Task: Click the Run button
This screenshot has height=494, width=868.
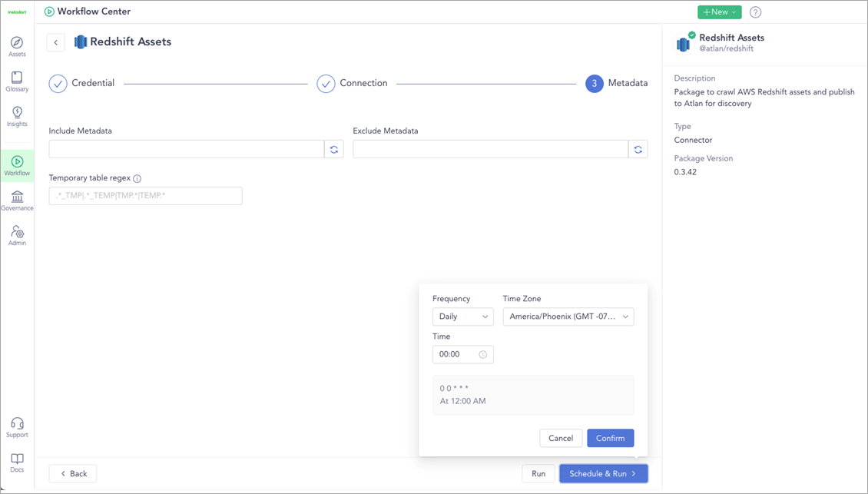Action: 538,473
